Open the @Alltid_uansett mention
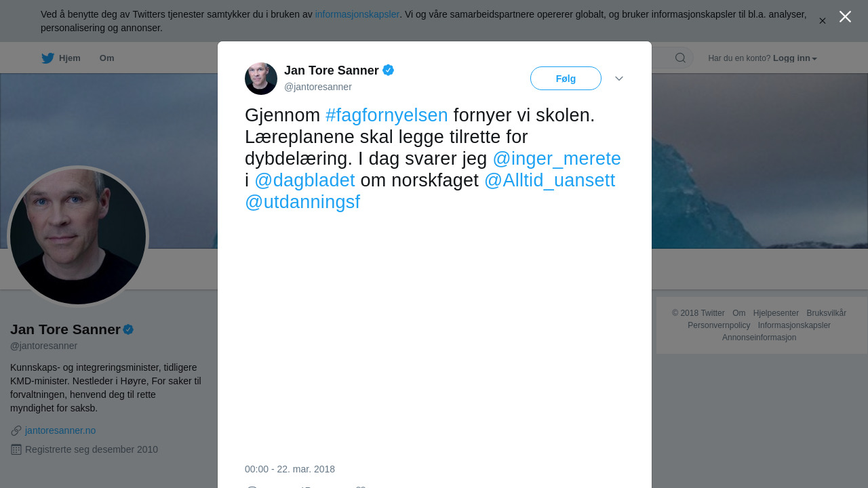This screenshot has height=488, width=868. coord(550,180)
